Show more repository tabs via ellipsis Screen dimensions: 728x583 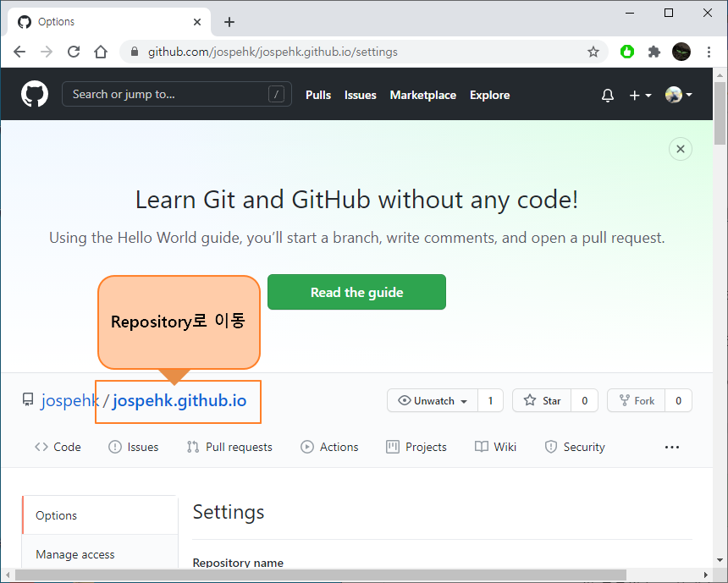(672, 447)
